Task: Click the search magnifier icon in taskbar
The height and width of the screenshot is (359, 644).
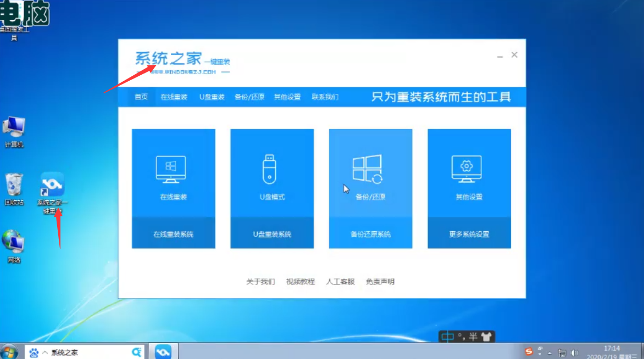Action: tap(136, 352)
